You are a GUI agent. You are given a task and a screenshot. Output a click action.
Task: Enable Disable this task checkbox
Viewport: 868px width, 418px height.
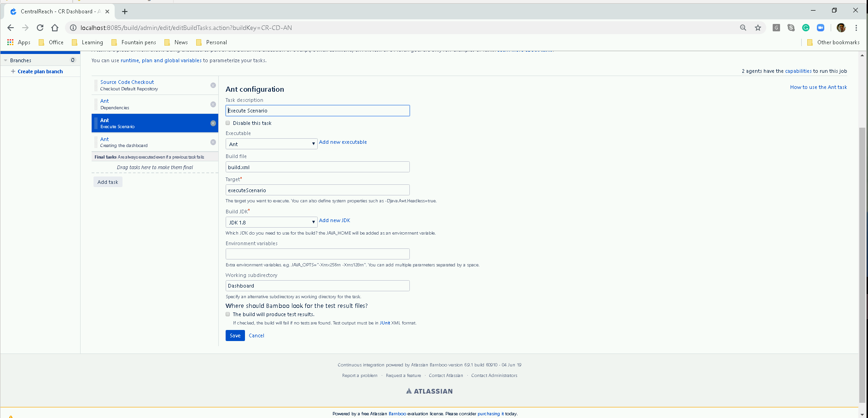click(x=228, y=123)
